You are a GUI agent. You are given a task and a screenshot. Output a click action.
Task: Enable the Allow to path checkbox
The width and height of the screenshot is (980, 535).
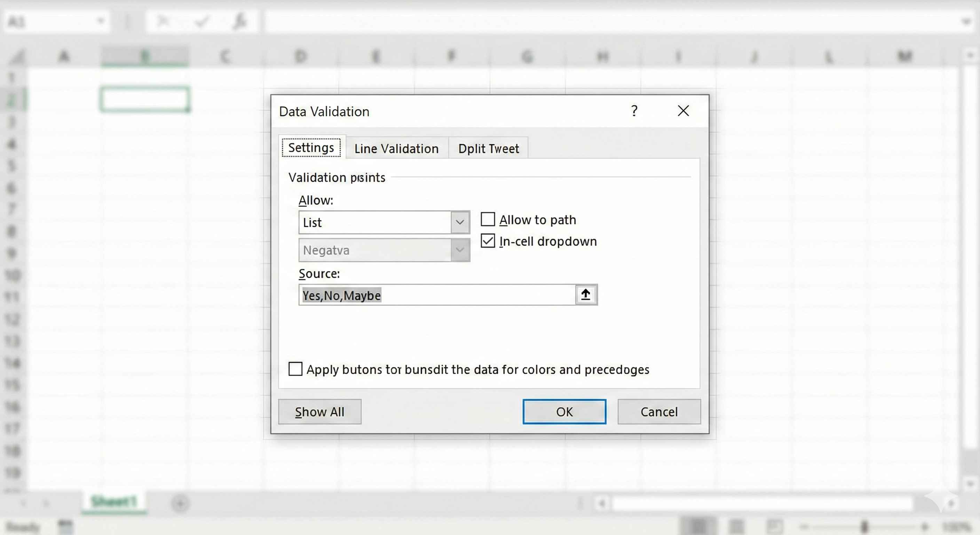(488, 219)
